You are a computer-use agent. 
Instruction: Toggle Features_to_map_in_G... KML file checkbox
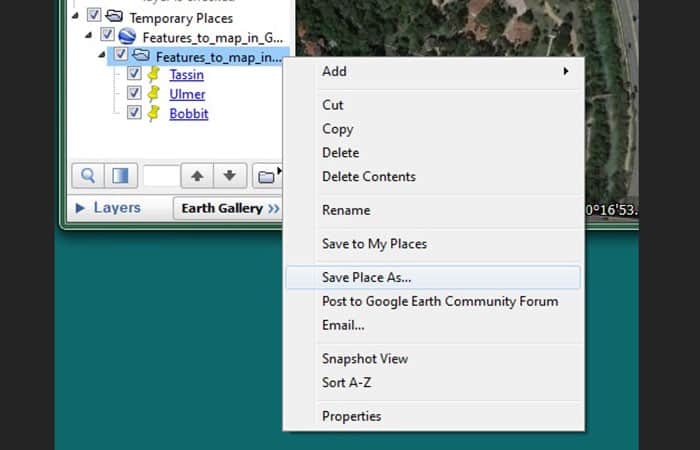tap(107, 34)
